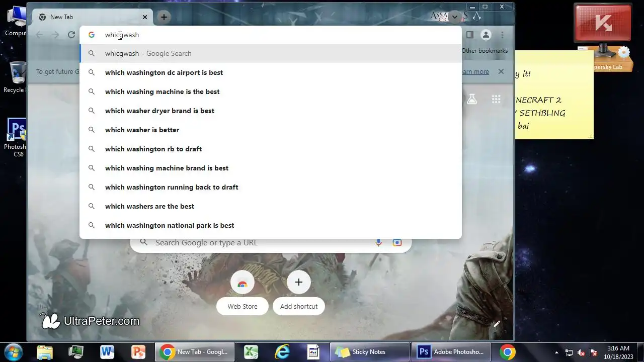
Task: Open Internet Explorer from the taskbar
Action: click(282, 352)
